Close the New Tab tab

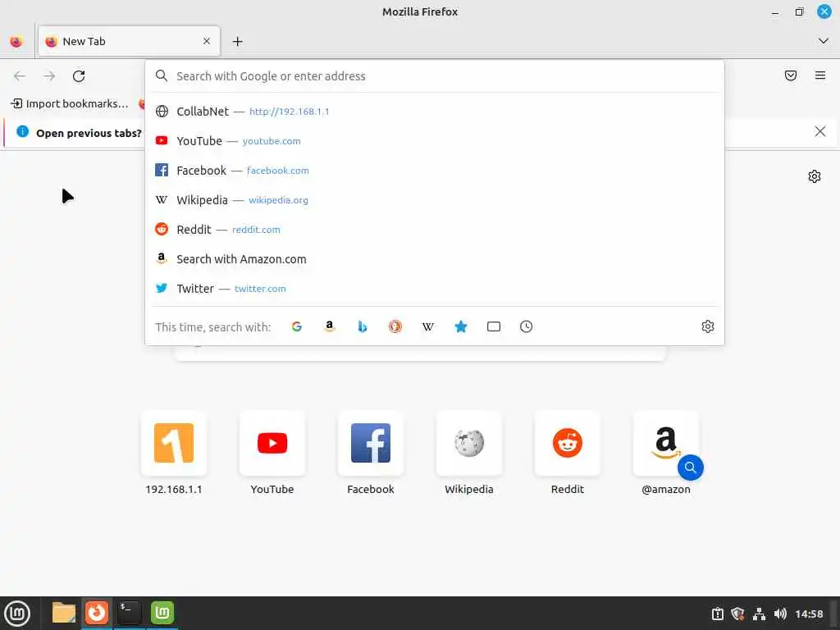pos(207,41)
